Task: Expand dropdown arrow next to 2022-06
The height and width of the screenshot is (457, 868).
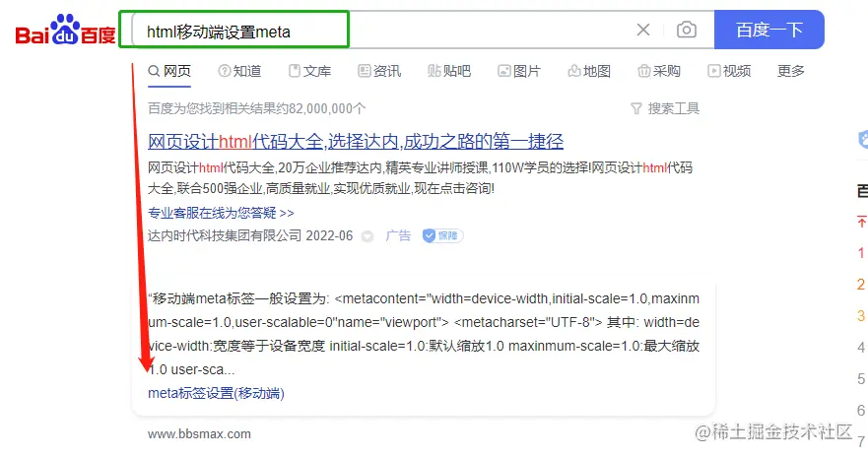Action: pos(367,236)
